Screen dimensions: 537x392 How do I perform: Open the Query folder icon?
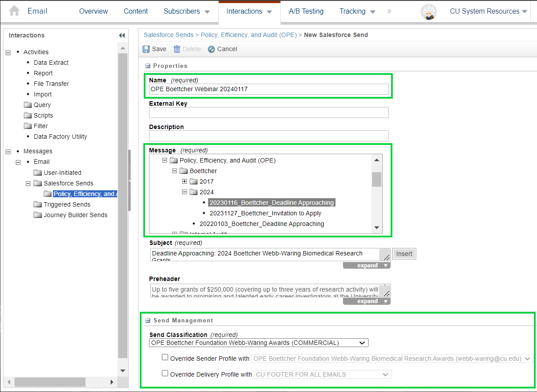(27, 105)
